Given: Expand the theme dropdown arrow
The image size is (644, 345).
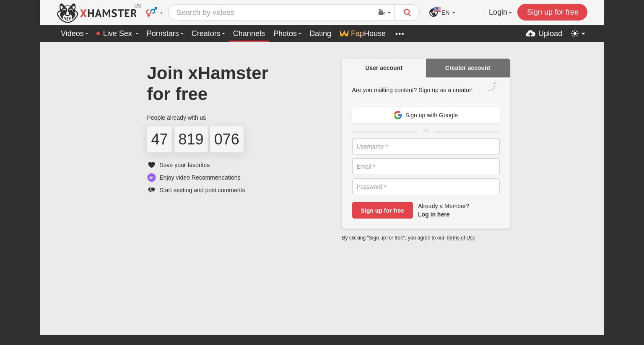Looking at the screenshot, I should click(x=583, y=33).
